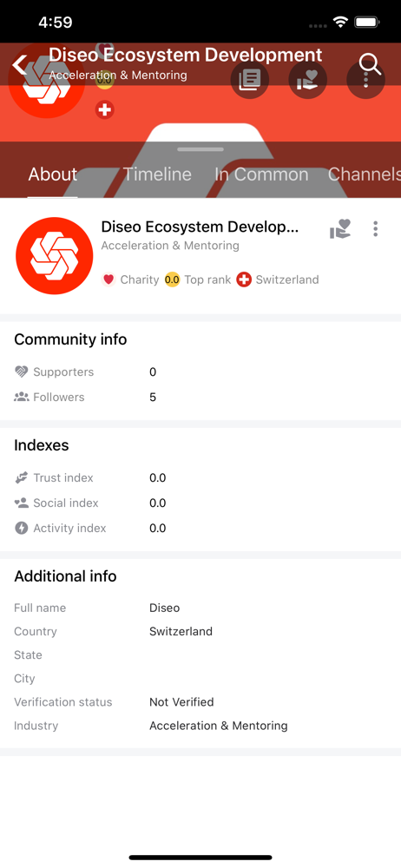401x868 pixels.
Task: Tap the Diseo logo avatar in profile card
Action: 55,256
